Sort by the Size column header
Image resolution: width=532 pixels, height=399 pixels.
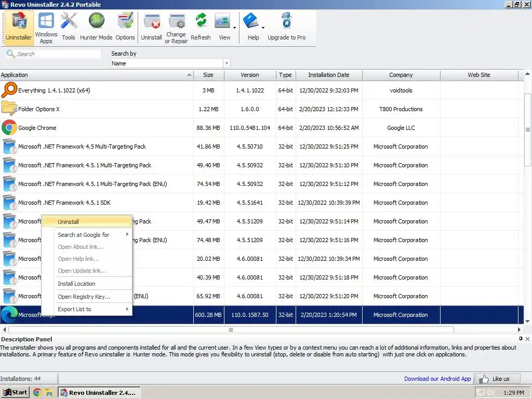(208, 75)
